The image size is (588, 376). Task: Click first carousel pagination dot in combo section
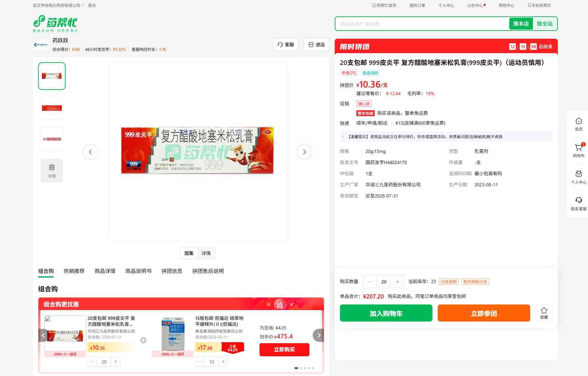coord(296,368)
